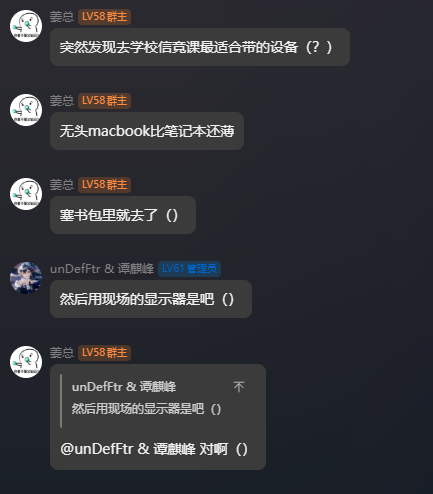Click the 姜总 name above the last message
This screenshot has height=494, width=433.
tap(62, 353)
